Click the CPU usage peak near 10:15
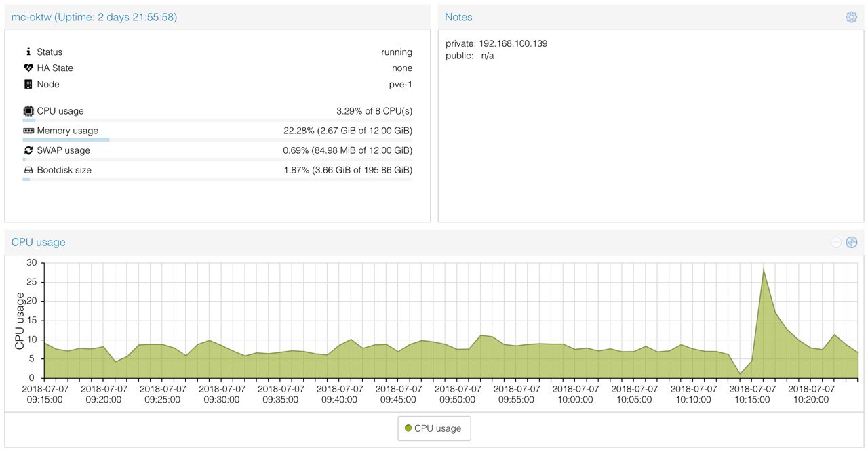The image size is (868, 452). (764, 269)
